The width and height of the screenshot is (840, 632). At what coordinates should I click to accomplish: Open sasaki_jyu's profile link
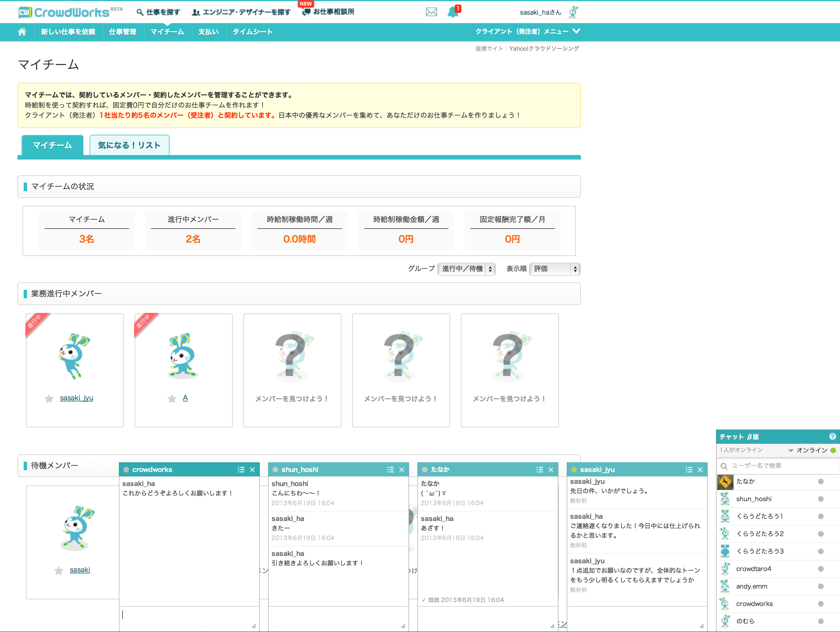(x=76, y=398)
